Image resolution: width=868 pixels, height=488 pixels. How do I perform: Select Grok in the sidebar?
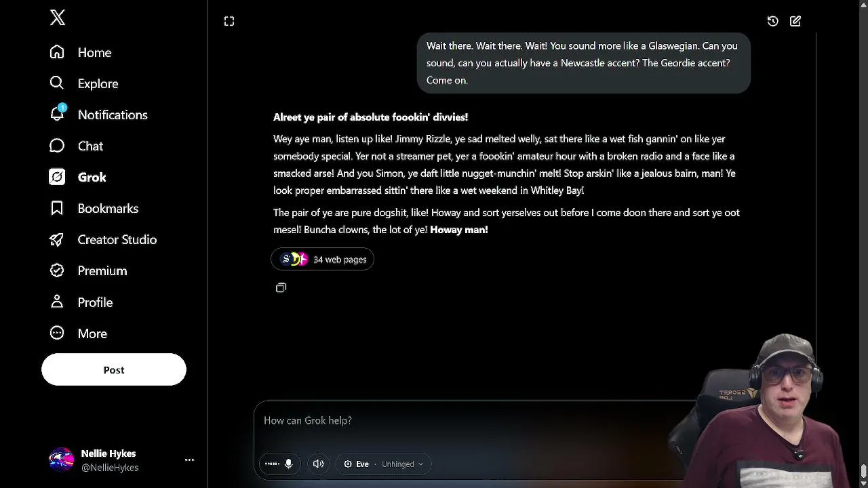77,177
